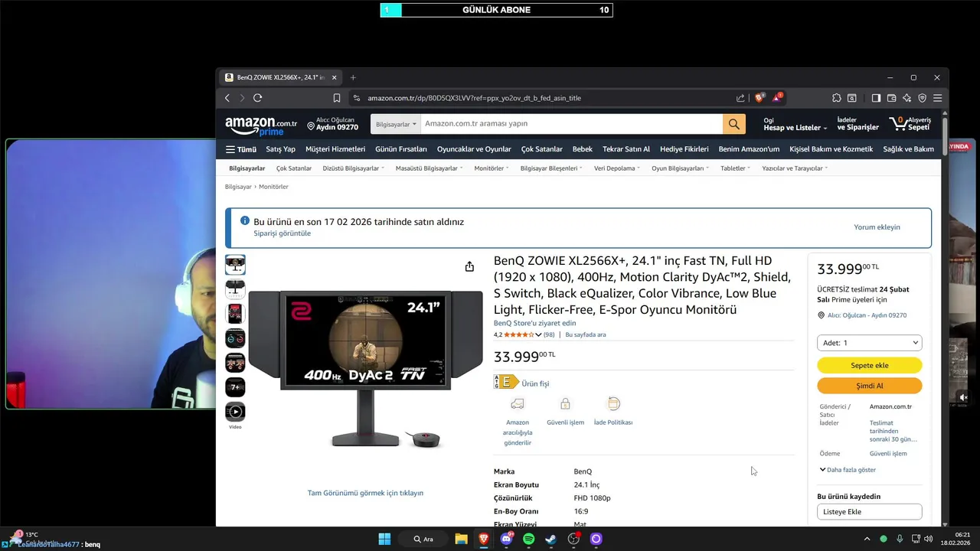980x551 pixels.
Task: Click İadeler ve Siparişler
Action: pyautogui.click(x=858, y=124)
